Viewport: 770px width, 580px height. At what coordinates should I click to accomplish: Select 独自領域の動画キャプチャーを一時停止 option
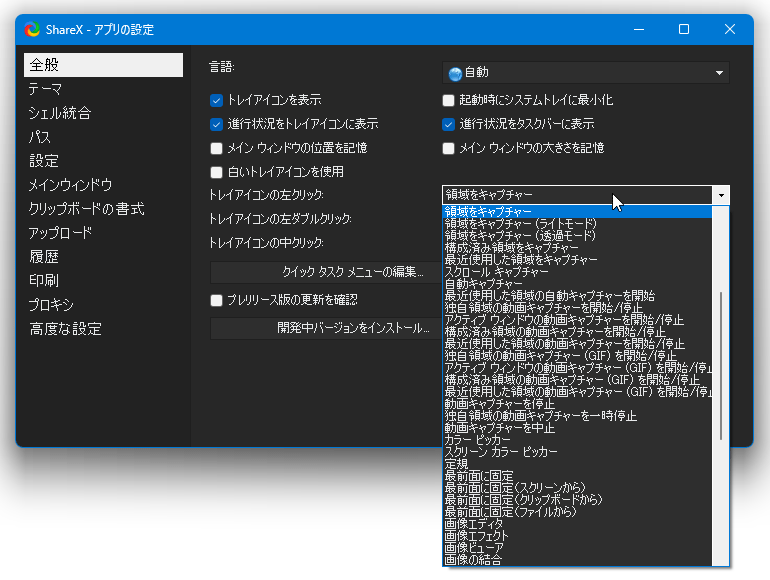pyautogui.click(x=577, y=416)
